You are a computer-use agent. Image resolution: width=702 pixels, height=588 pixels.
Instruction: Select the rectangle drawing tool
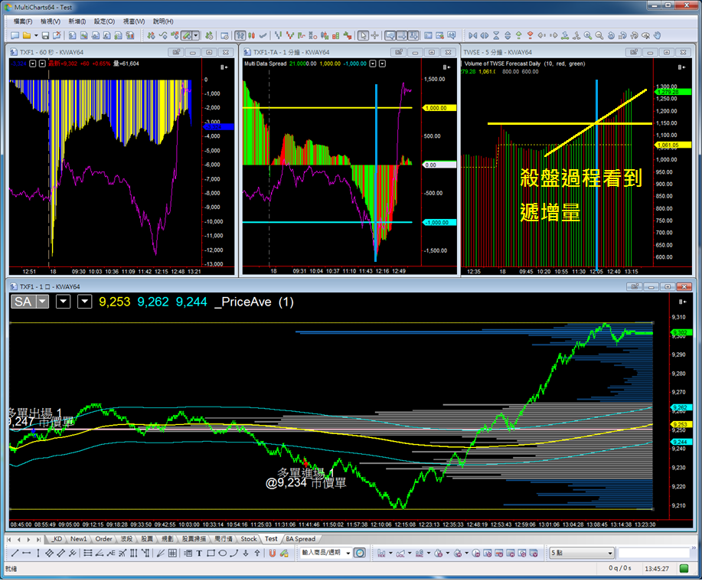[211, 553]
